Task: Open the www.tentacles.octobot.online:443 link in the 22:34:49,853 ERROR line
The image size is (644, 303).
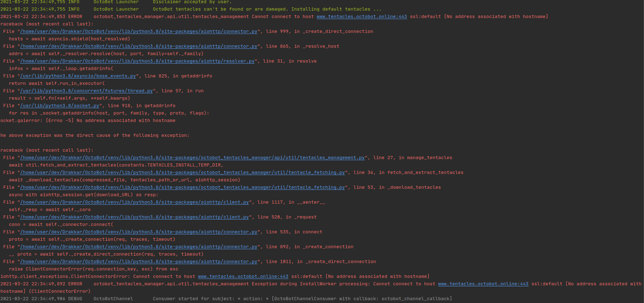Action: [x=362, y=17]
